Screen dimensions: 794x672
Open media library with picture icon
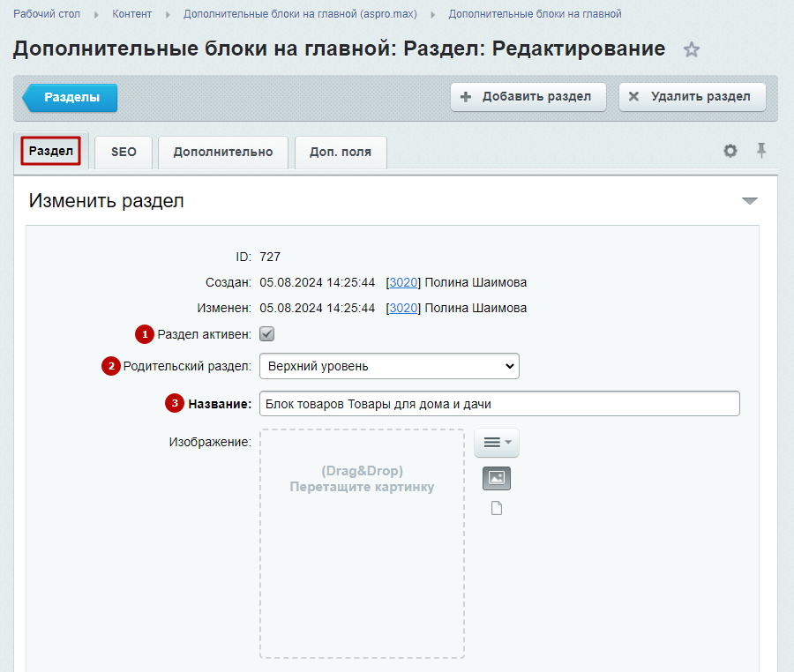click(x=496, y=478)
